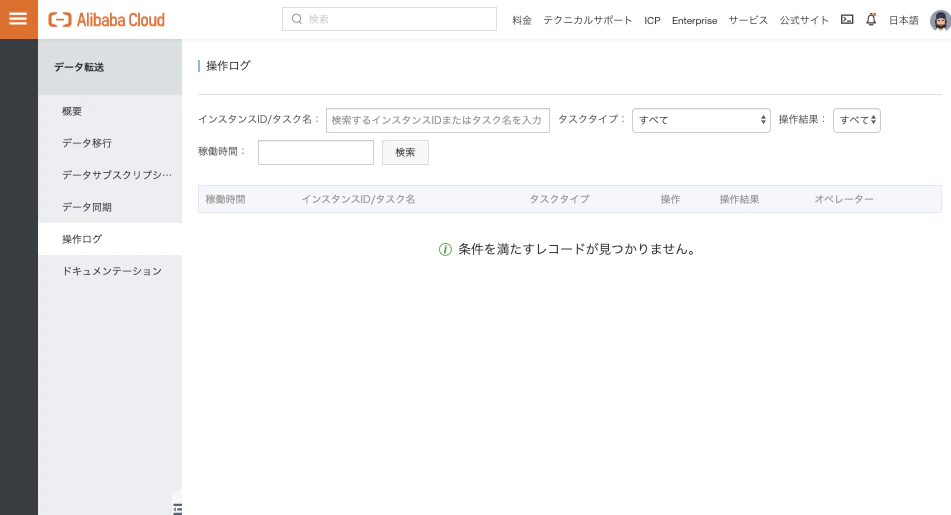Click 操作結果 column header
The image size is (951, 515).
coord(739,199)
